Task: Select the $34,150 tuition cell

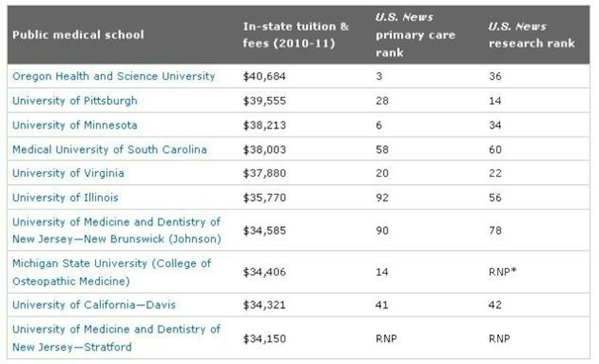Action: point(264,338)
